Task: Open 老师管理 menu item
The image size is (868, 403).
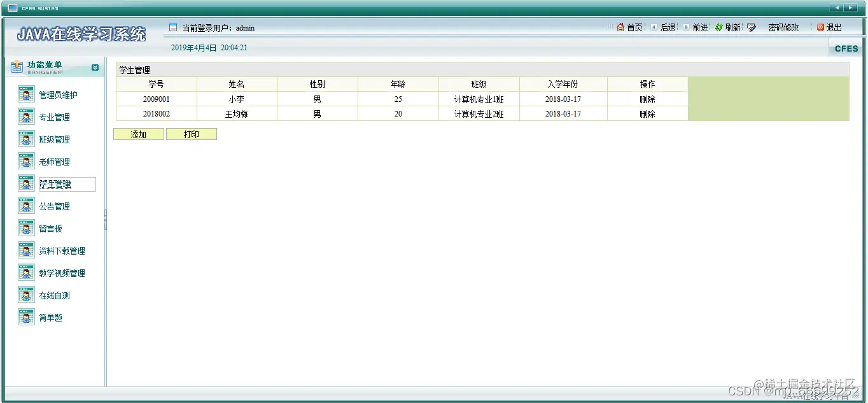Action: coord(54,162)
